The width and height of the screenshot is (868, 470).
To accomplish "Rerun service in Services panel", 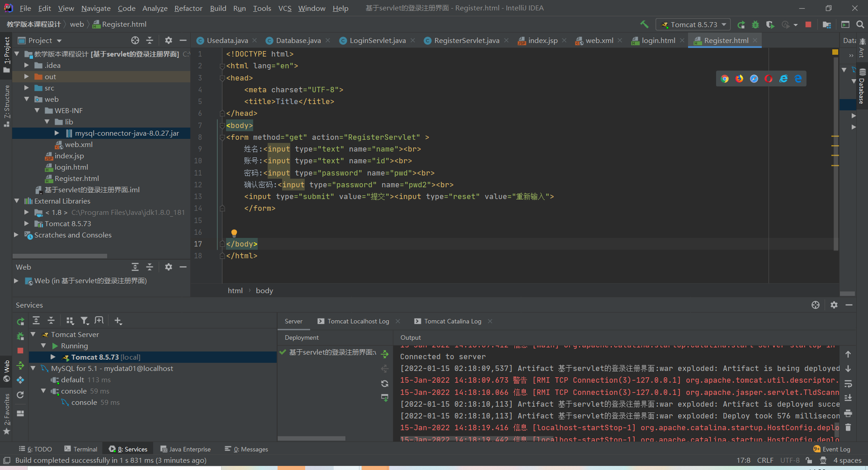I will (x=20, y=322).
